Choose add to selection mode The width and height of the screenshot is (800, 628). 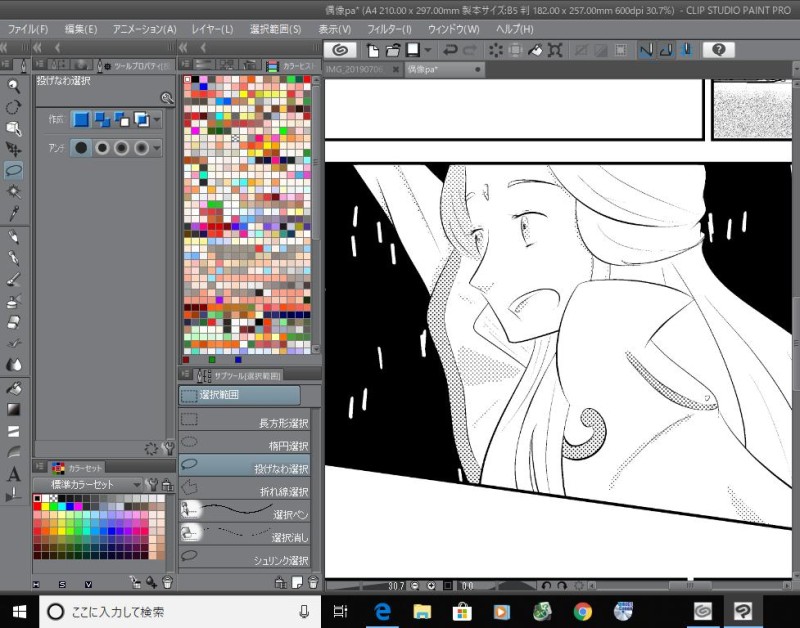point(102,119)
